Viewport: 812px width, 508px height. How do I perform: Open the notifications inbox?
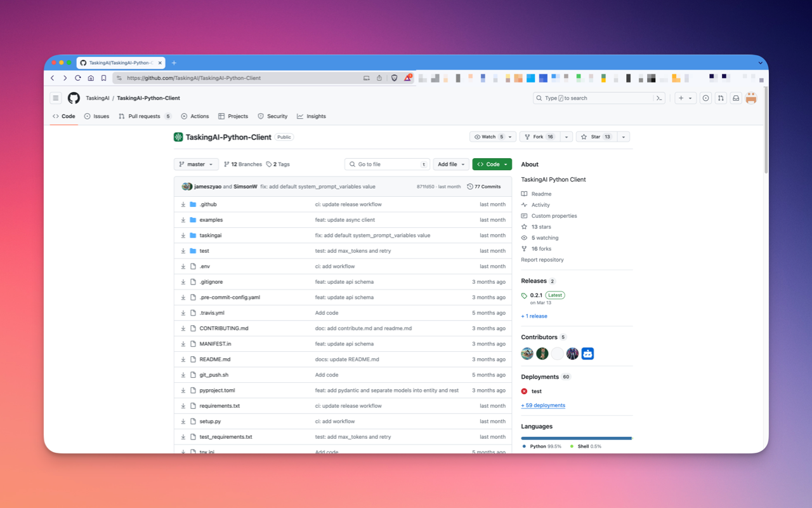[735, 98]
